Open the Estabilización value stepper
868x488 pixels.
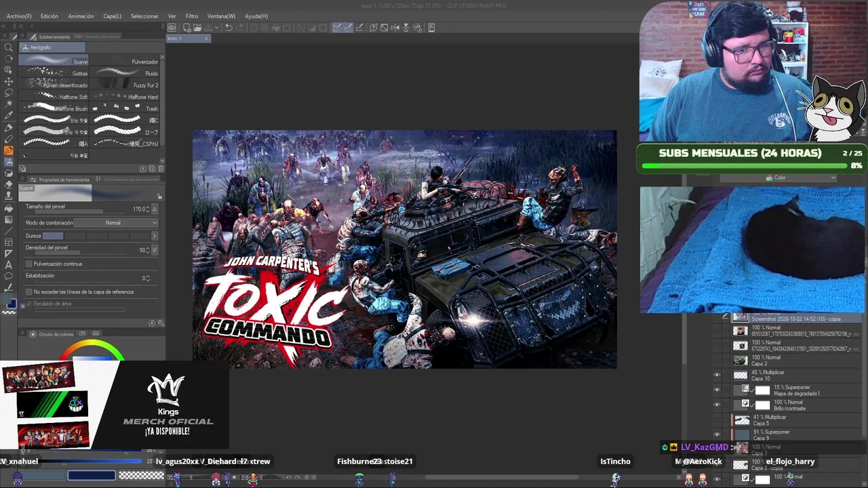(x=147, y=278)
